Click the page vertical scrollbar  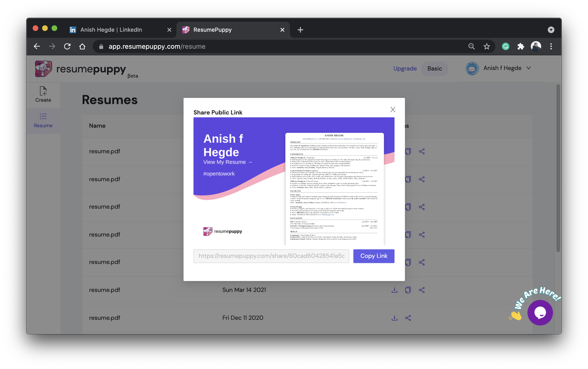tap(558, 168)
